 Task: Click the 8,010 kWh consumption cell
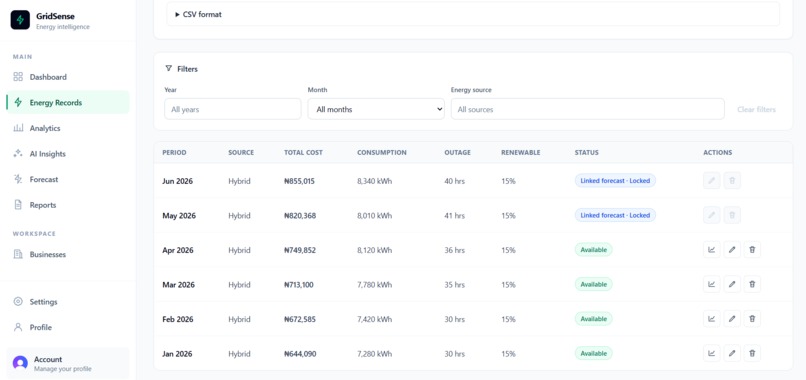tap(374, 215)
